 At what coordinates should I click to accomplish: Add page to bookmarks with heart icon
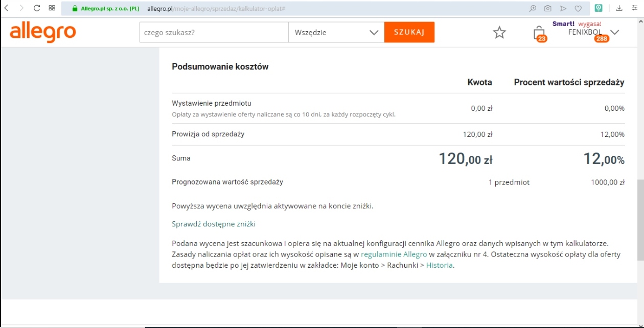(578, 8)
